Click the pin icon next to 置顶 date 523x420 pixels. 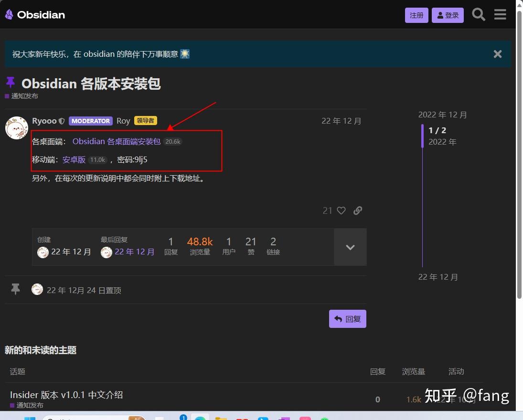click(x=16, y=289)
